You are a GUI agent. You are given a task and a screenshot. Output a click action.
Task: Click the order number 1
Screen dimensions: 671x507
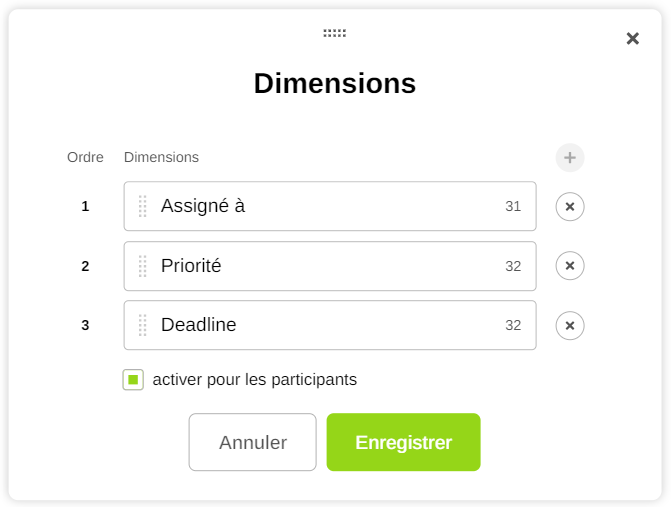tap(85, 206)
